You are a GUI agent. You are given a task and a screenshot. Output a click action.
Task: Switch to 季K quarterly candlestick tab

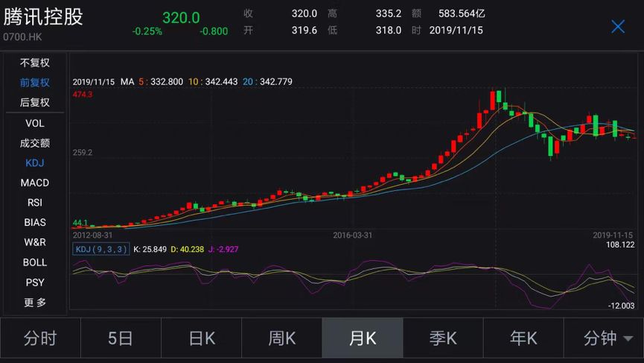click(x=443, y=338)
